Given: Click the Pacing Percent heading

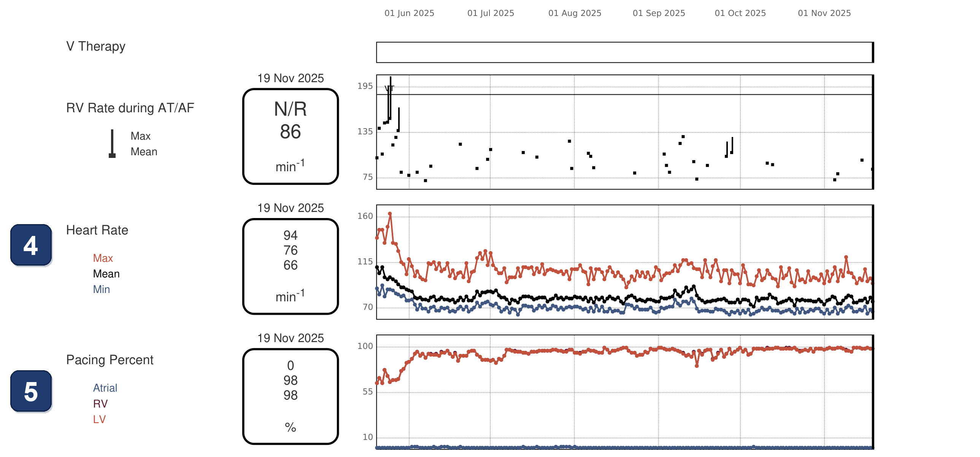Looking at the screenshot, I should pyautogui.click(x=110, y=360).
